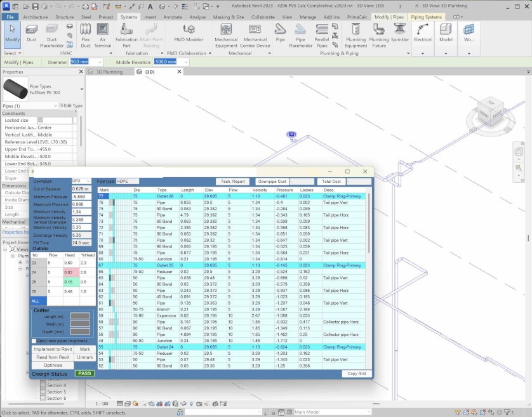
Task: Click the Optimise button
Action: coord(53,366)
